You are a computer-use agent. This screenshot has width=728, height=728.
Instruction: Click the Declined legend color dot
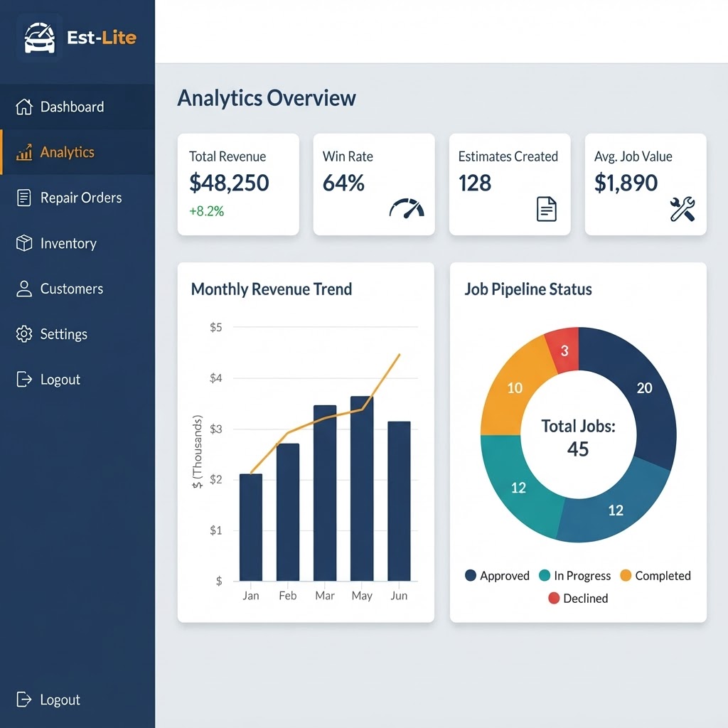point(553,598)
